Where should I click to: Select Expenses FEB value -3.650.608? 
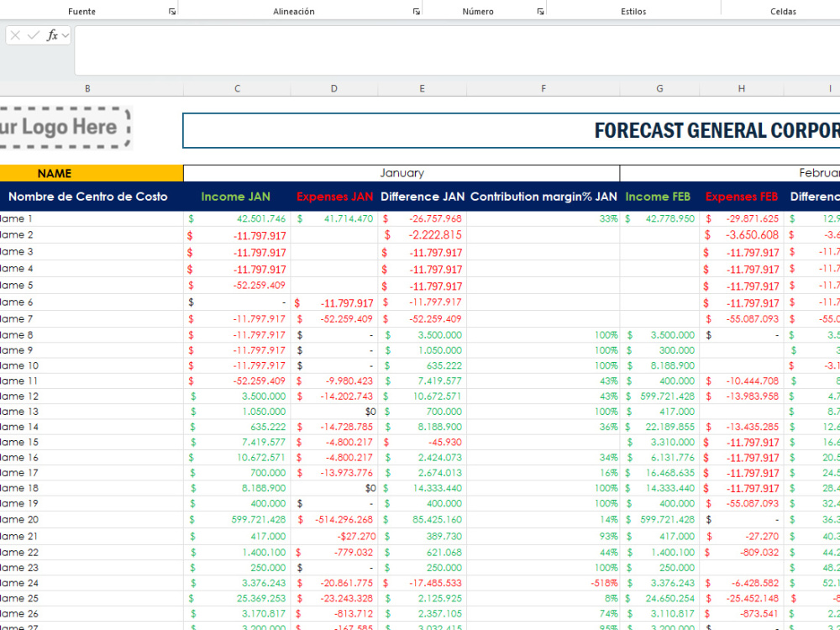click(x=742, y=234)
